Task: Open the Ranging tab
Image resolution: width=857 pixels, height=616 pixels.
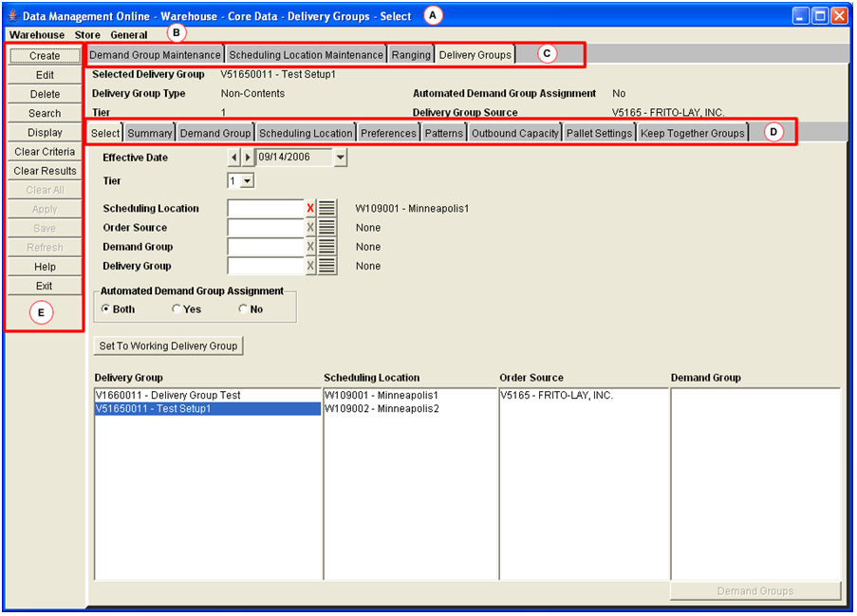Action: 410,55
